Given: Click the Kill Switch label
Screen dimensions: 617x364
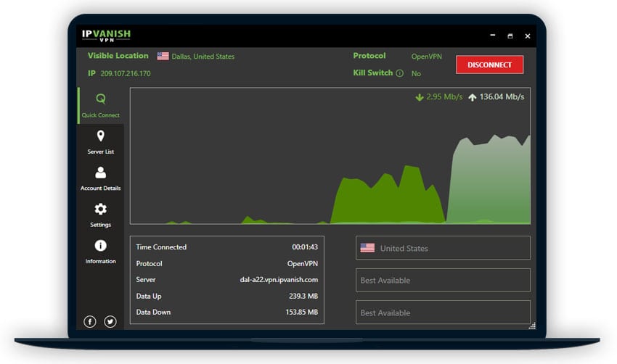Looking at the screenshot, I should pos(373,73).
